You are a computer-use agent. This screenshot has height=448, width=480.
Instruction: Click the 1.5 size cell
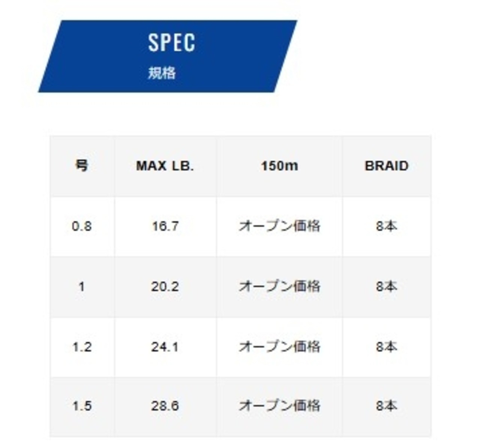click(x=82, y=406)
